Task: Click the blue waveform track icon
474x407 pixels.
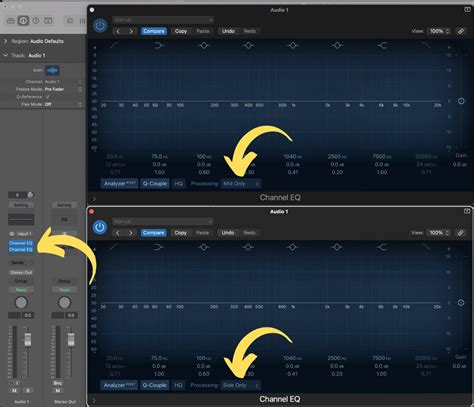Action: coord(52,70)
